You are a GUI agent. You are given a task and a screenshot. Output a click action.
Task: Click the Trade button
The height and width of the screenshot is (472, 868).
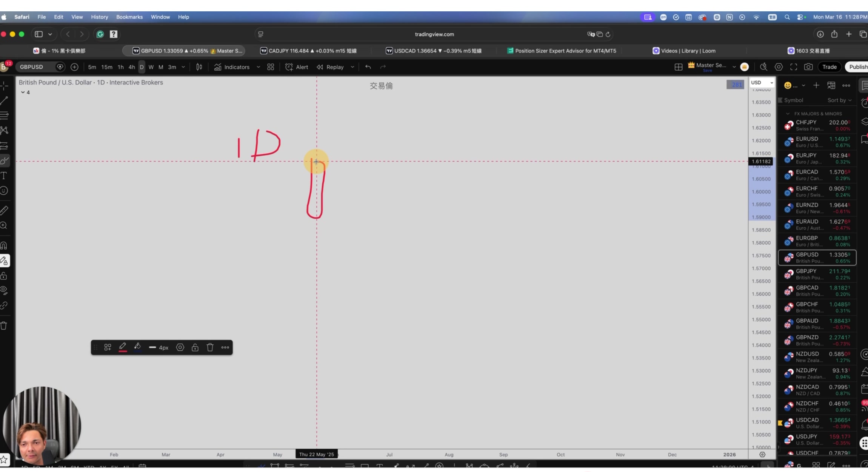pyautogui.click(x=829, y=67)
